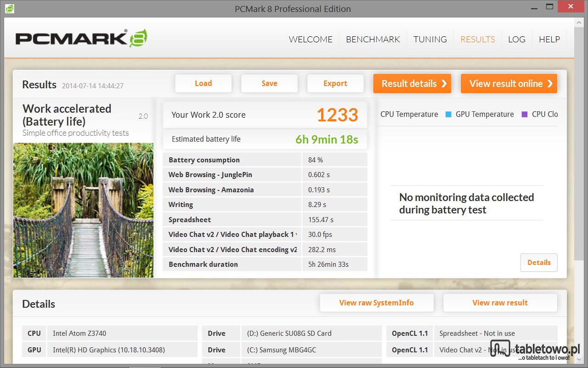Viewport: 588px width, 368px height.
Task: Select the Web Browsing - Amazonia row
Action: point(232,190)
